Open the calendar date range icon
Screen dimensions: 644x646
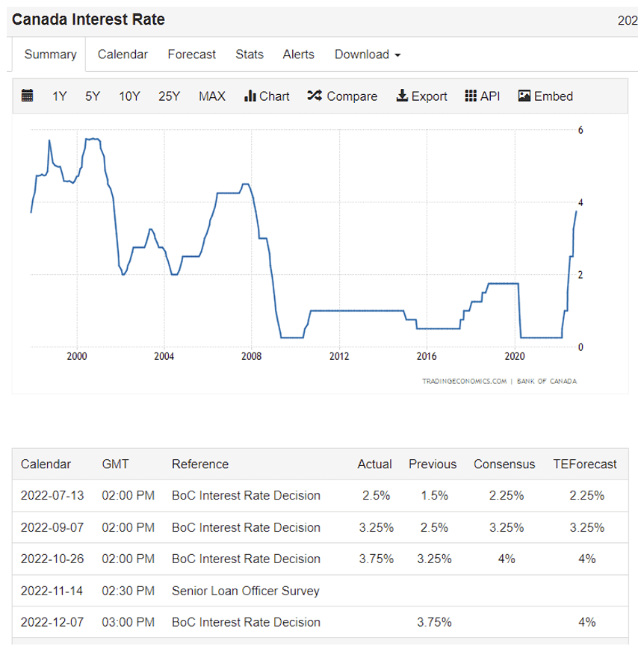(28, 96)
